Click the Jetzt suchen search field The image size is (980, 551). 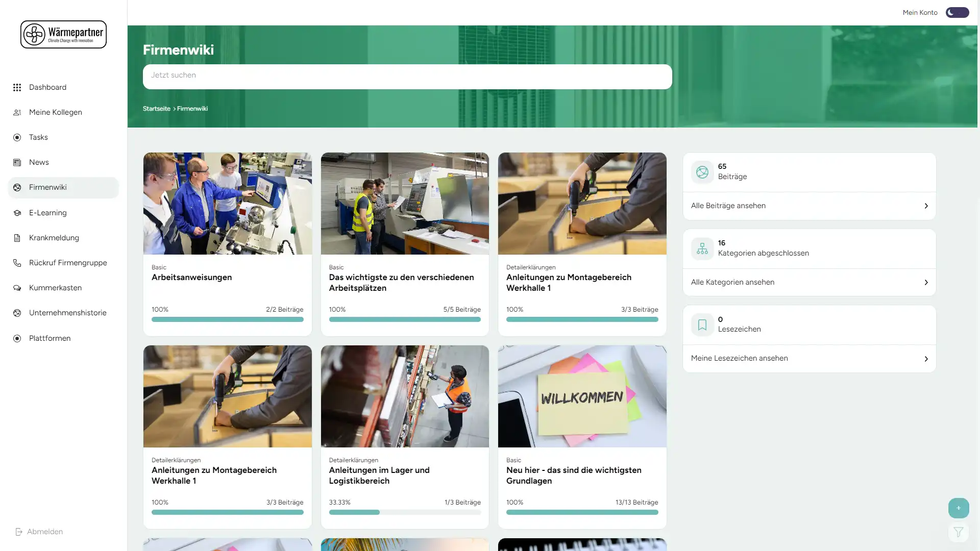coord(407,77)
